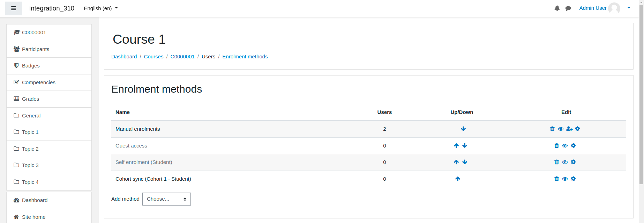
Task: Edit Cohort sync settings gear
Action: [573, 179]
